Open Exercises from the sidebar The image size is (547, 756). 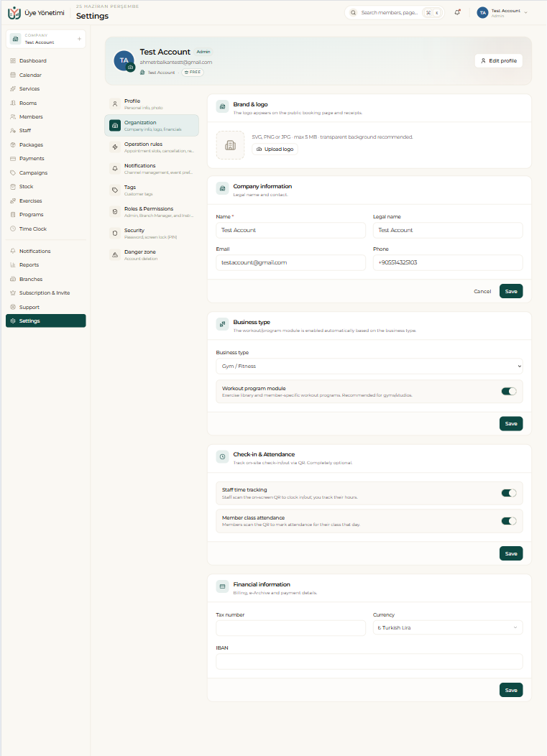pos(46,200)
